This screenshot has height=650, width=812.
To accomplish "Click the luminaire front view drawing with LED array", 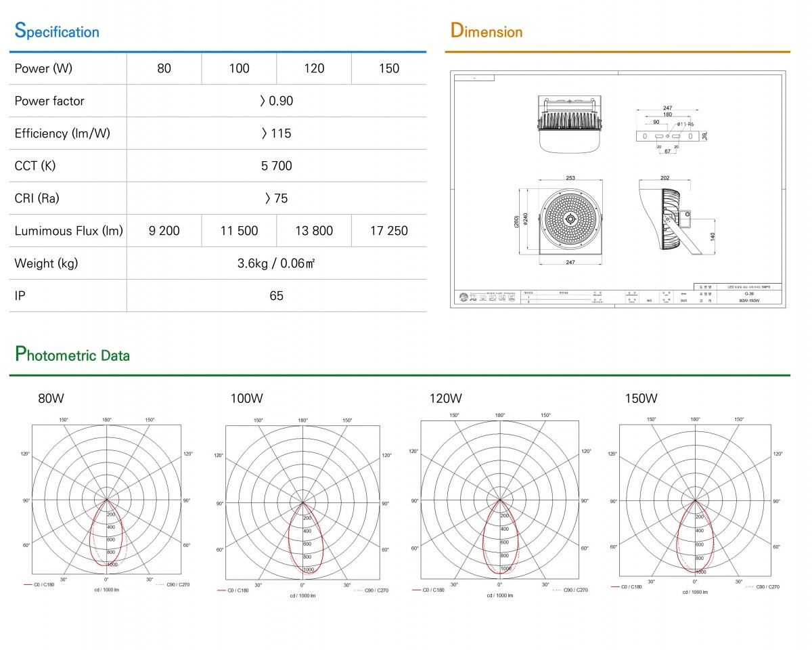I will click(572, 220).
